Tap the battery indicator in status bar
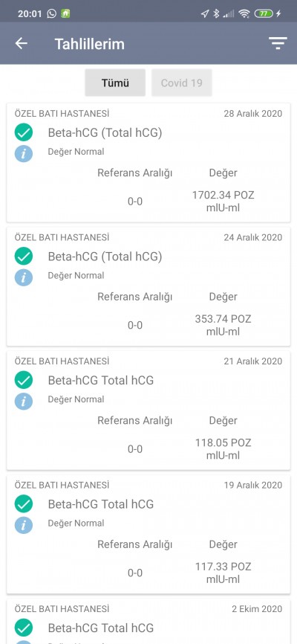The height and width of the screenshot is (644, 297). point(264,13)
